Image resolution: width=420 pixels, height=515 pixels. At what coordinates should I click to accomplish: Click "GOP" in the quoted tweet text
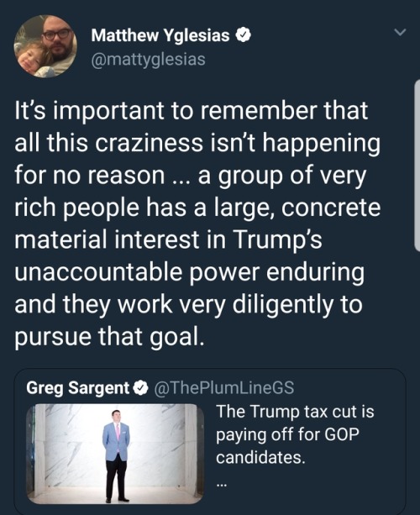pos(342,434)
